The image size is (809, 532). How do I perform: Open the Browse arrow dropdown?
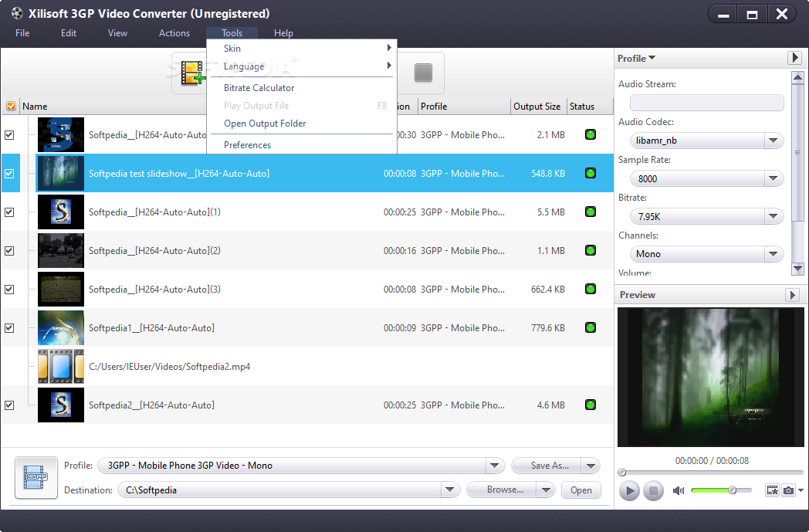(546, 490)
